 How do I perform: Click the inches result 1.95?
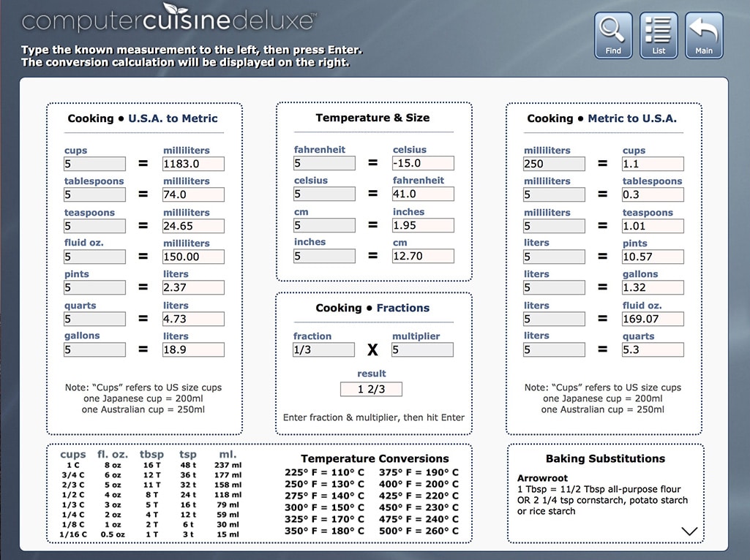423,225
